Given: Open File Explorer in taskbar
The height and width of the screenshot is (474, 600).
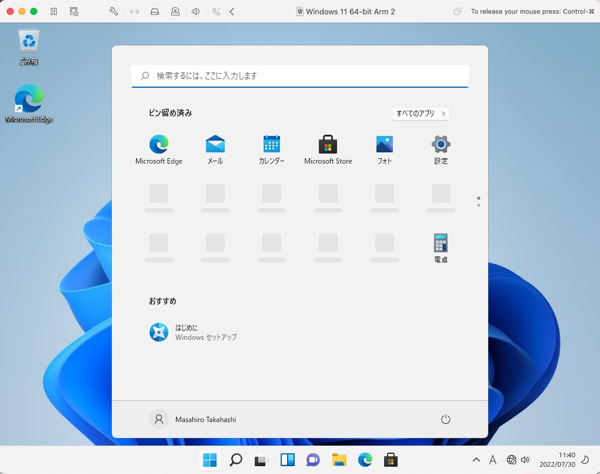Looking at the screenshot, I should (x=339, y=459).
